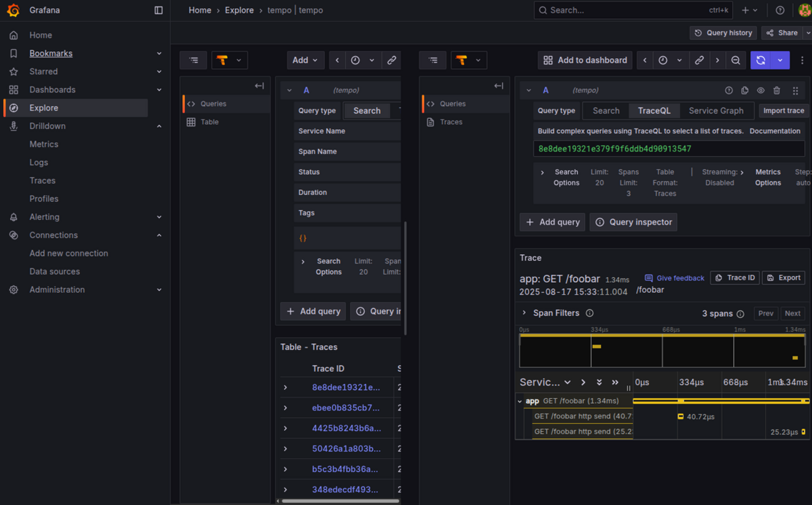Open the right pane content outline icon

433,60
